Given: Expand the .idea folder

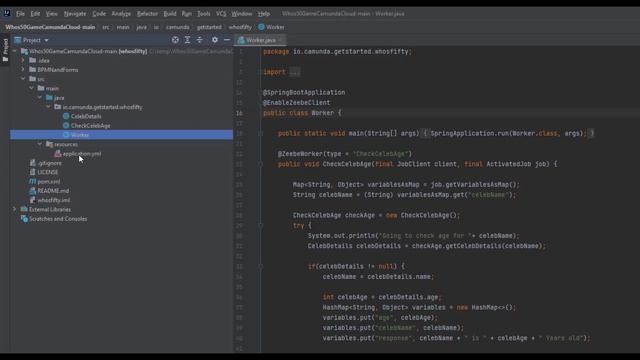Looking at the screenshot, I should [x=23, y=60].
